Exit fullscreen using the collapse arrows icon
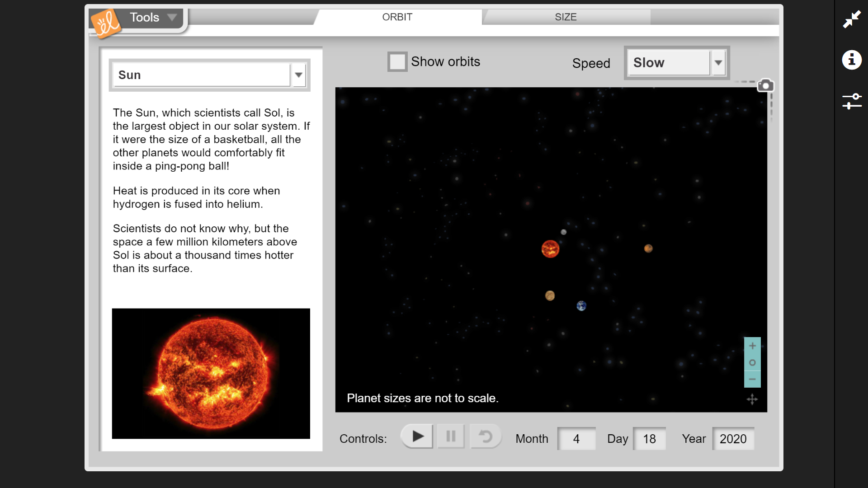Image resolution: width=868 pixels, height=488 pixels. [852, 19]
